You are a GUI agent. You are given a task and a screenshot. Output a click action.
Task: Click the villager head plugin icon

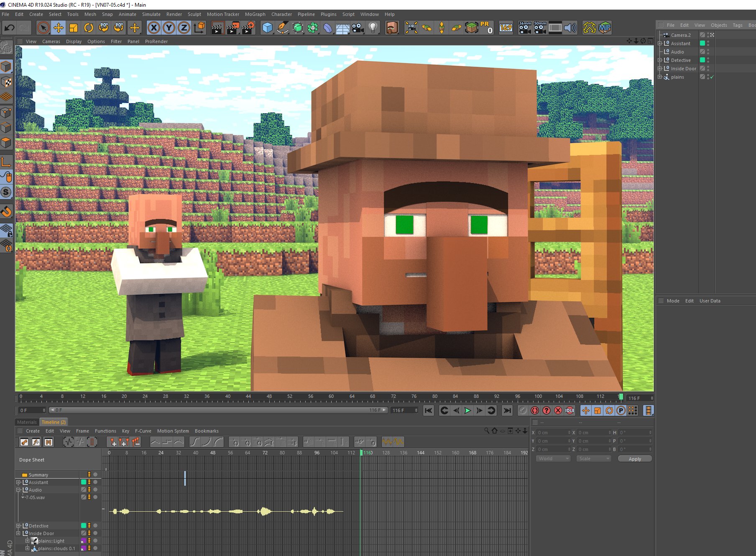tap(392, 28)
